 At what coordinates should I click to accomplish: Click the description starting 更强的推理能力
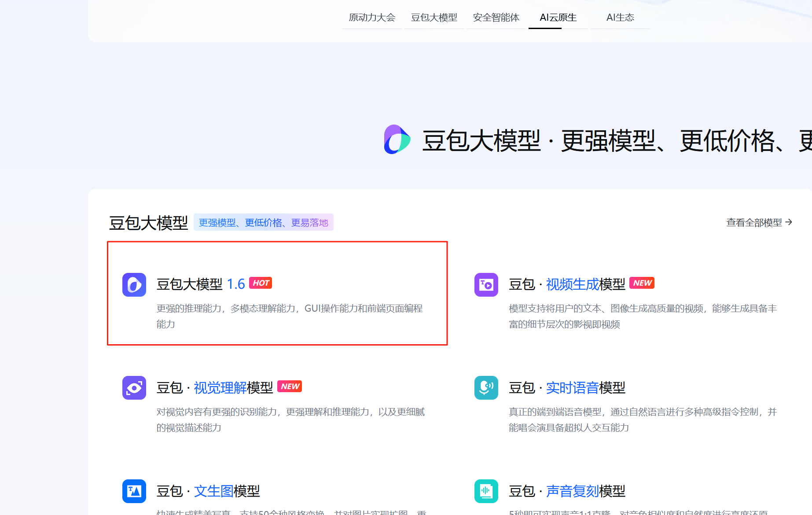[290, 316]
